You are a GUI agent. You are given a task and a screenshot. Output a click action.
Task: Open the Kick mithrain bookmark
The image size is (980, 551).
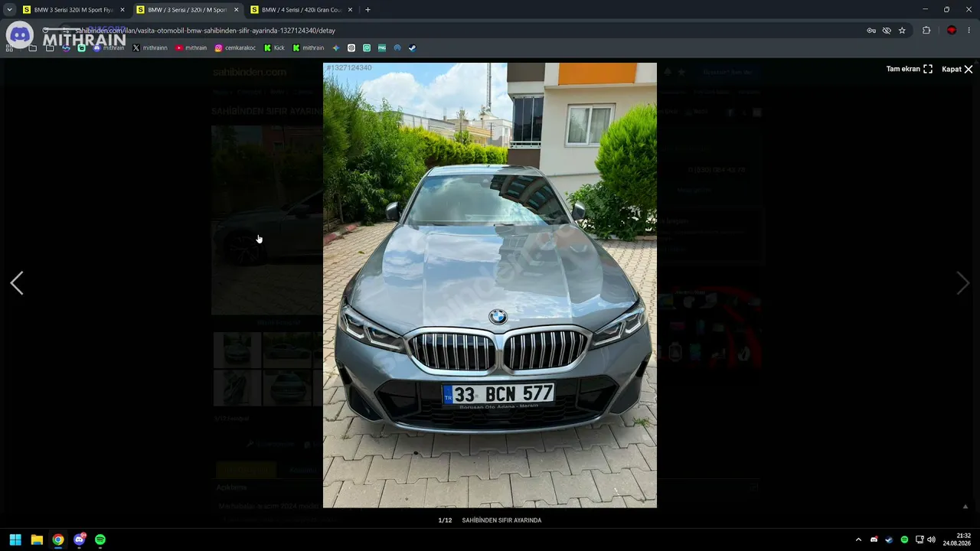(309, 47)
